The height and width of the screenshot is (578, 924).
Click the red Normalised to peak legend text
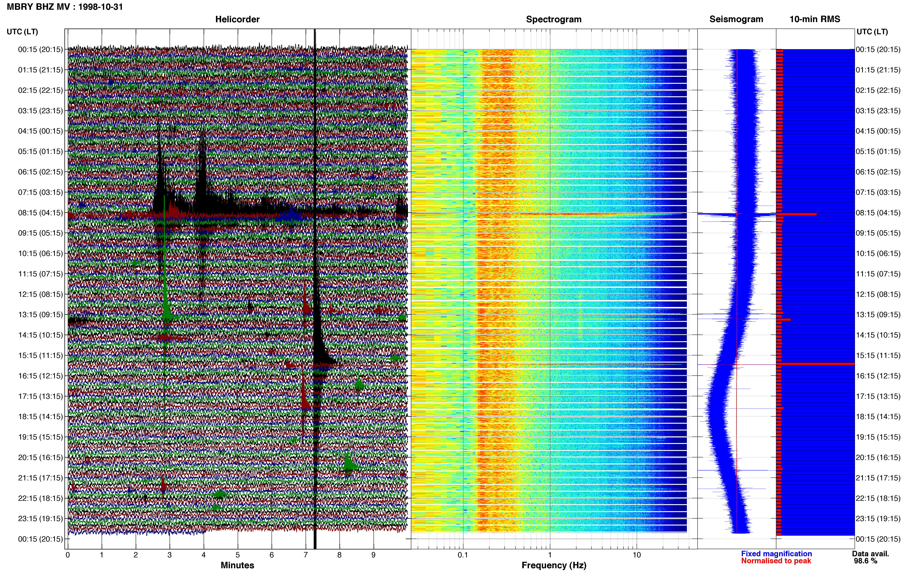(x=776, y=561)
